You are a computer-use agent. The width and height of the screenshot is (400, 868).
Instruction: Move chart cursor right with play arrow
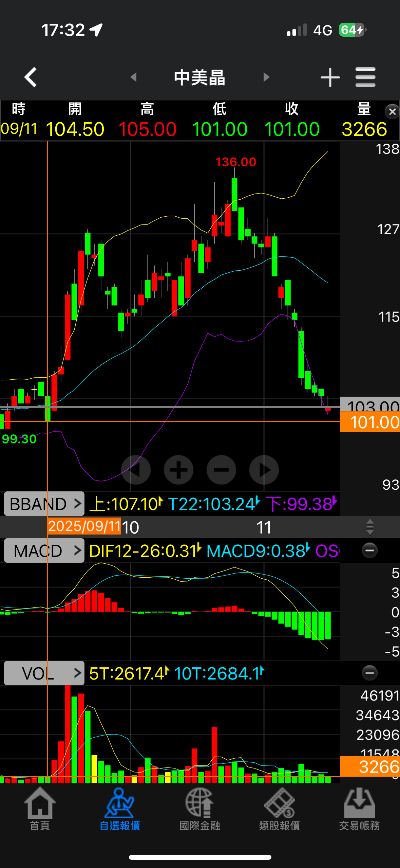point(264,470)
